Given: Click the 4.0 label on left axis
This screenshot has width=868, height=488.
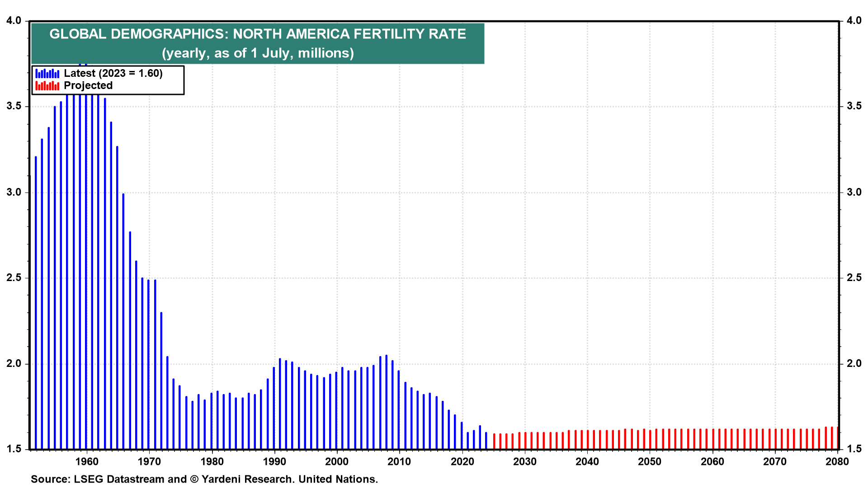Looking at the screenshot, I should 14,21.
